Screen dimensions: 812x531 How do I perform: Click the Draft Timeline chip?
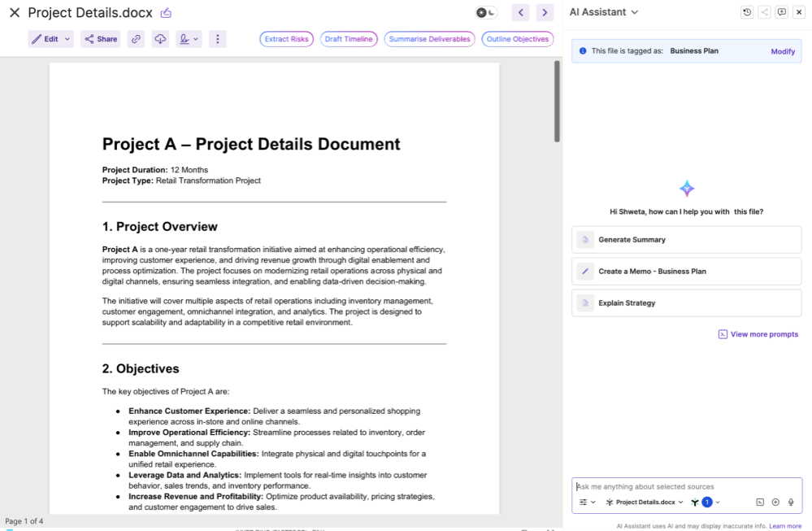pos(349,39)
